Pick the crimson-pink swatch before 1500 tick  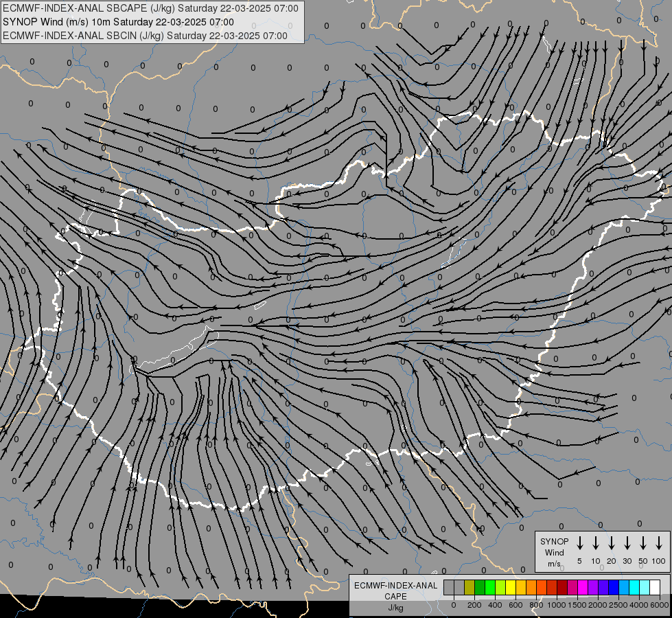[x=572, y=587]
